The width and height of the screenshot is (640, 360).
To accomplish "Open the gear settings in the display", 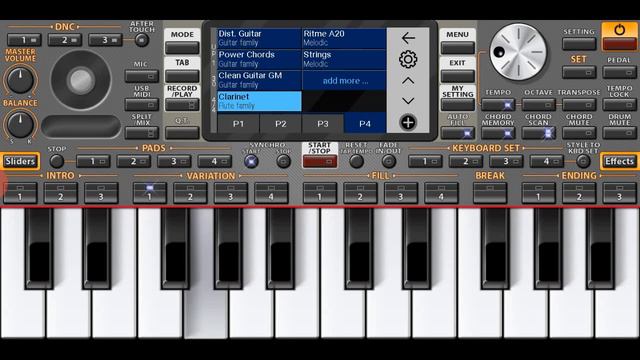I will pos(408,60).
